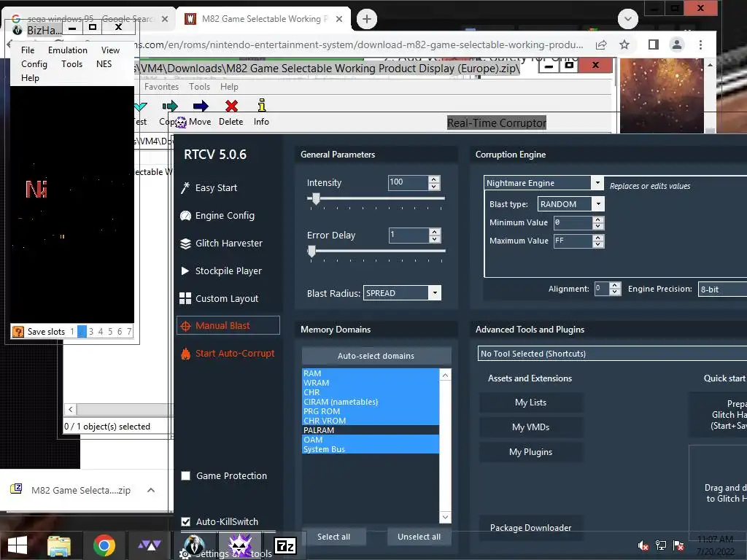Open the Custom Layout option
This screenshot has width=747, height=560.
point(219,298)
